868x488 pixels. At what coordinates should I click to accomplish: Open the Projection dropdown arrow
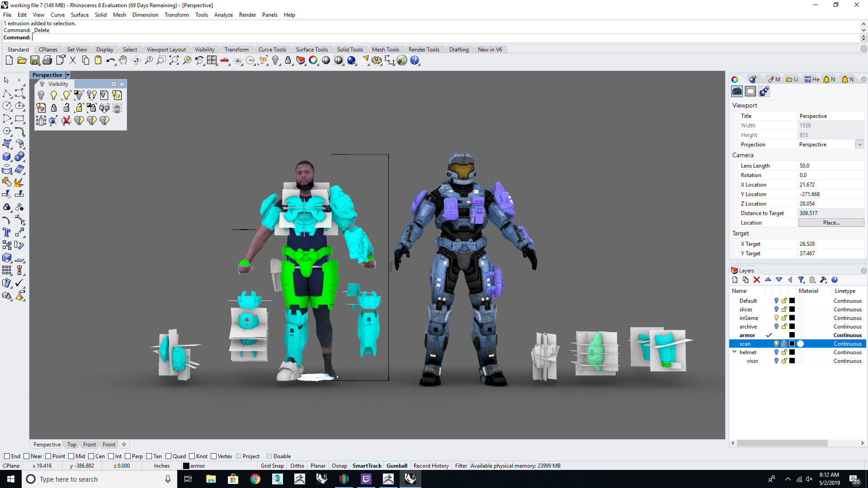[x=859, y=145]
